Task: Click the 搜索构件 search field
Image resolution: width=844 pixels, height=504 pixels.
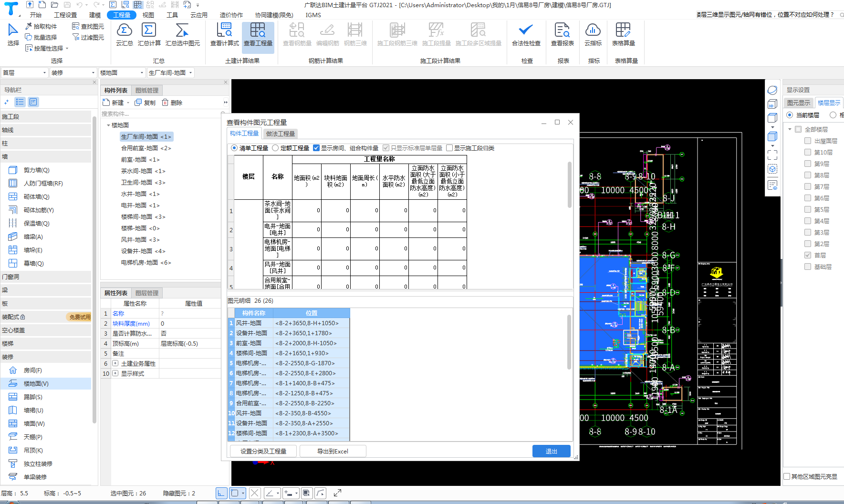Action: pyautogui.click(x=160, y=113)
